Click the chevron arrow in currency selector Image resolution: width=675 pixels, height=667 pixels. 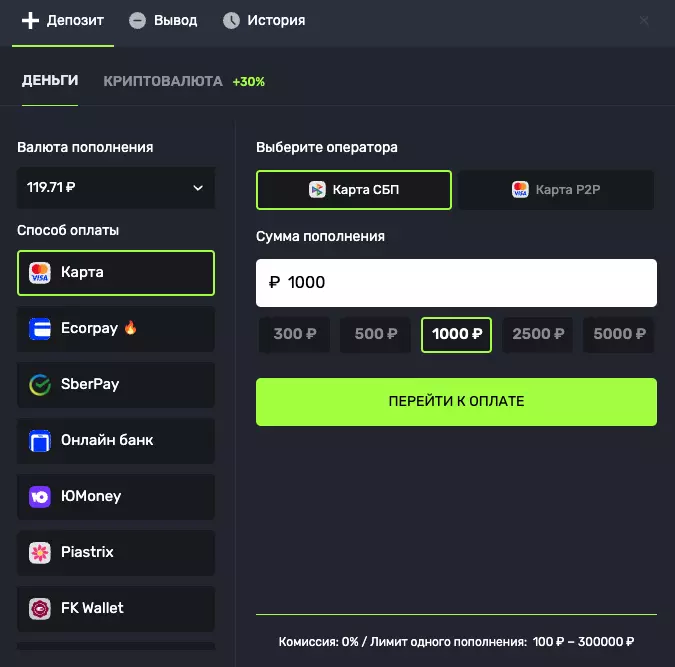198,187
